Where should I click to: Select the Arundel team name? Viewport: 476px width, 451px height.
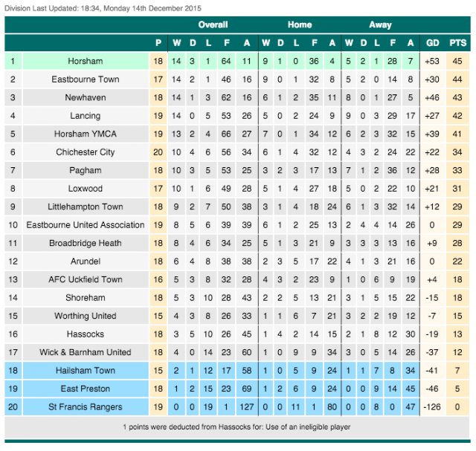pyautogui.click(x=86, y=261)
